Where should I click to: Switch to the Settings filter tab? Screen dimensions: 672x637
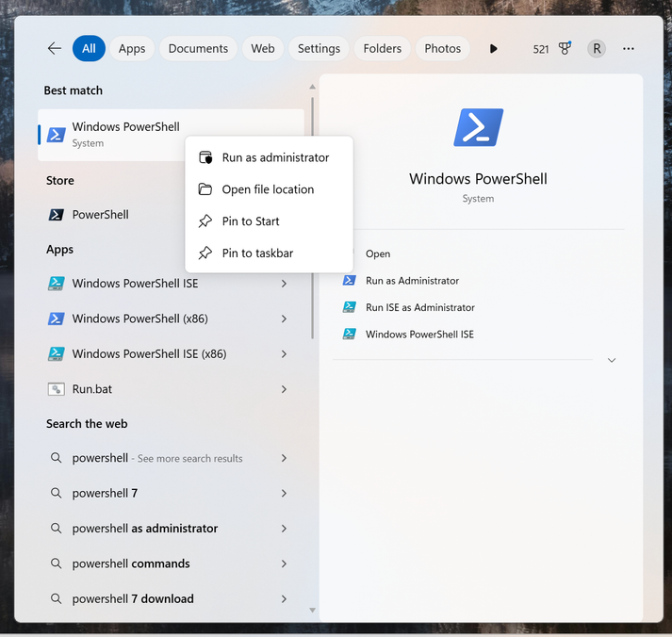click(319, 48)
